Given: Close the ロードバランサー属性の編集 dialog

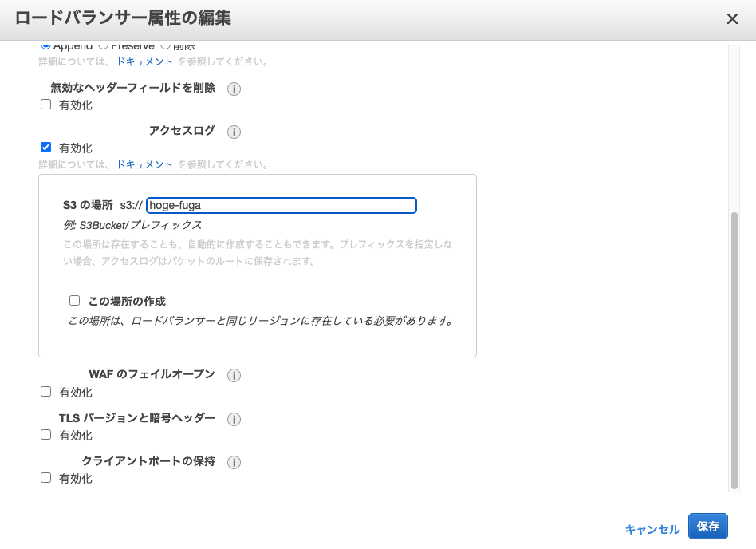Looking at the screenshot, I should (x=732, y=18).
